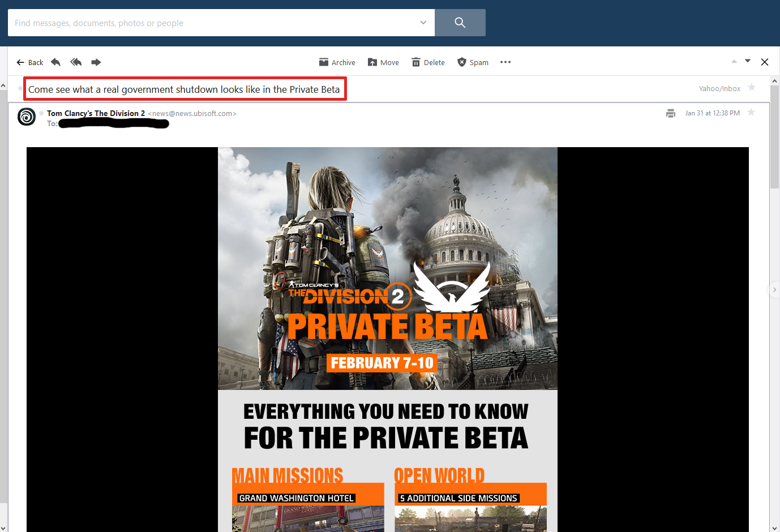Screen dimensions: 780x532
Task: Open the more actions ellipsis menu
Action: (x=505, y=62)
